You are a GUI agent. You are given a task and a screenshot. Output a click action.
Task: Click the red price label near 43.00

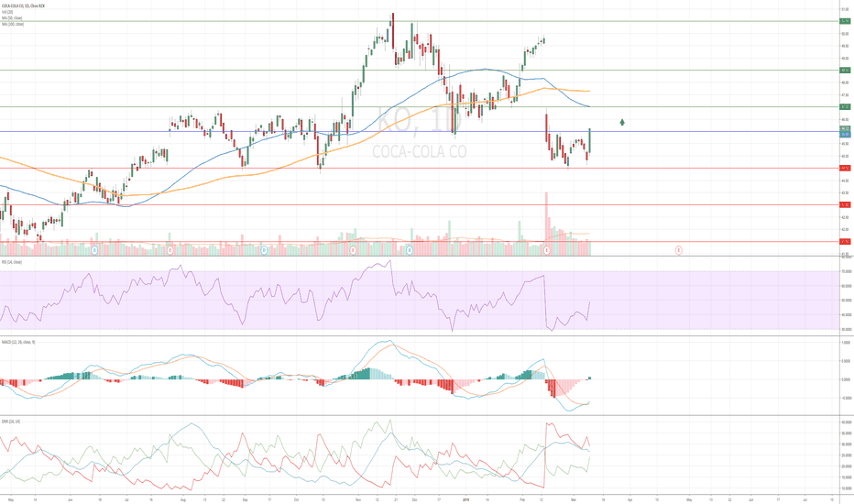845,205
